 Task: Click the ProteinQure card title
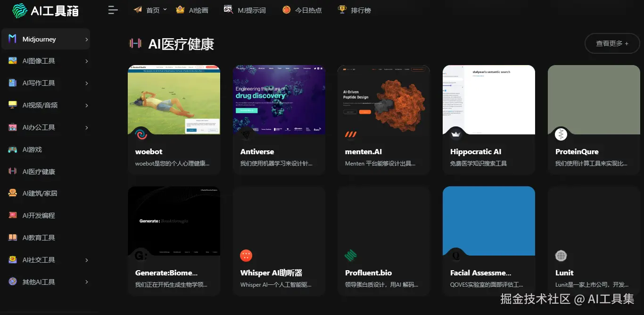pos(577,152)
